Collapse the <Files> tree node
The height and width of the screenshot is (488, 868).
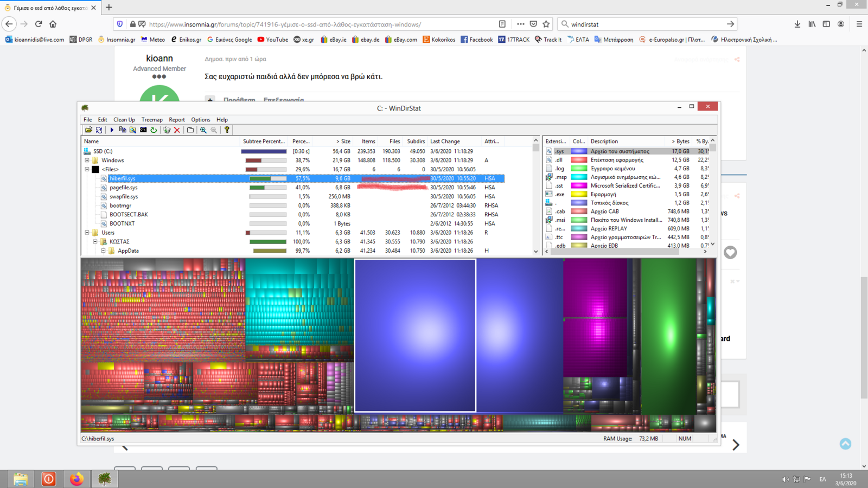point(87,169)
